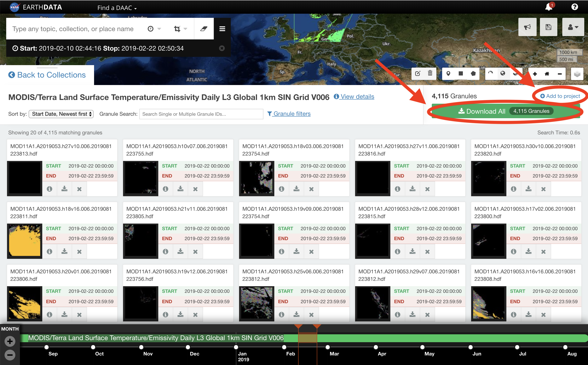Viewport: 588px width, 365px height.
Task: Open Granule filters
Action: point(289,114)
